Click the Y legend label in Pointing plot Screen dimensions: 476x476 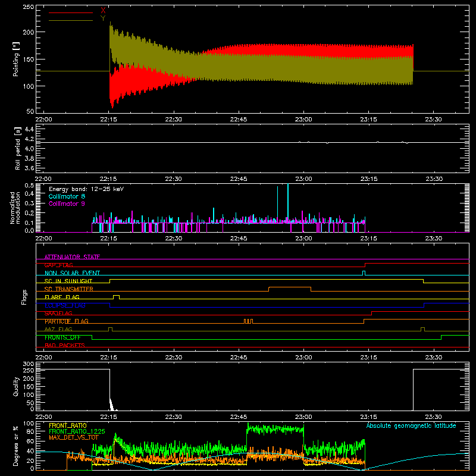(103, 18)
